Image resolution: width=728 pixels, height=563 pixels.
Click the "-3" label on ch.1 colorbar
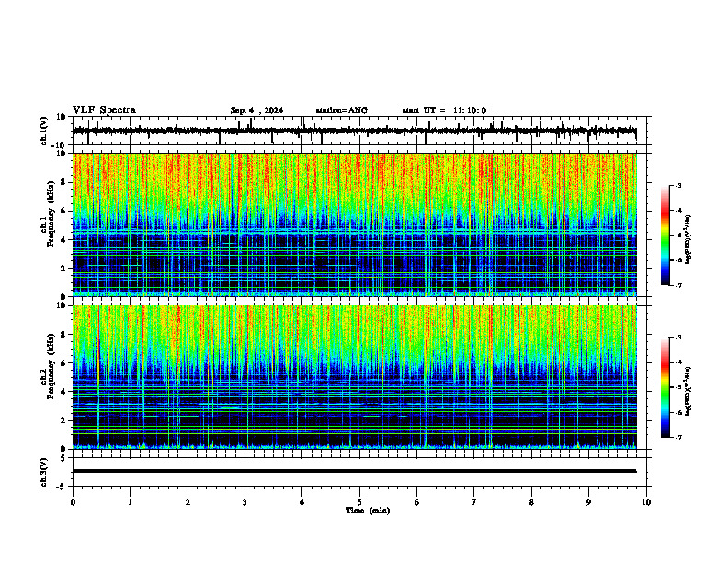point(677,186)
